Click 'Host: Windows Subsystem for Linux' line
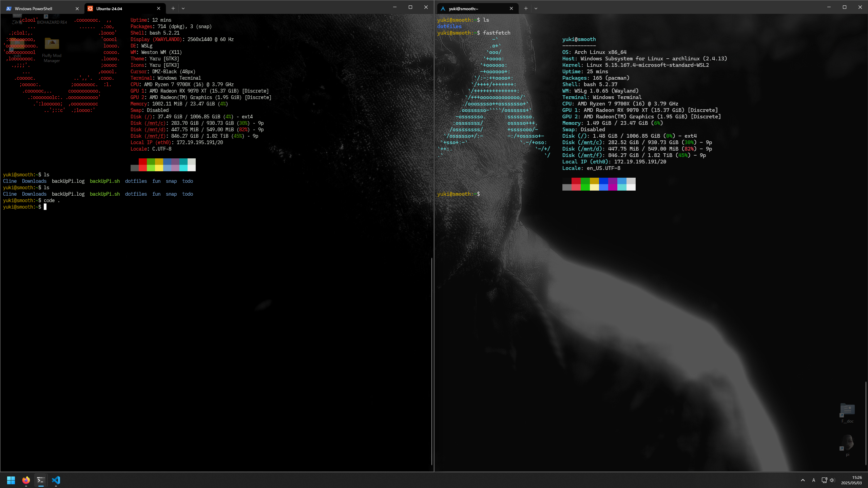The image size is (868, 488). coord(645,59)
